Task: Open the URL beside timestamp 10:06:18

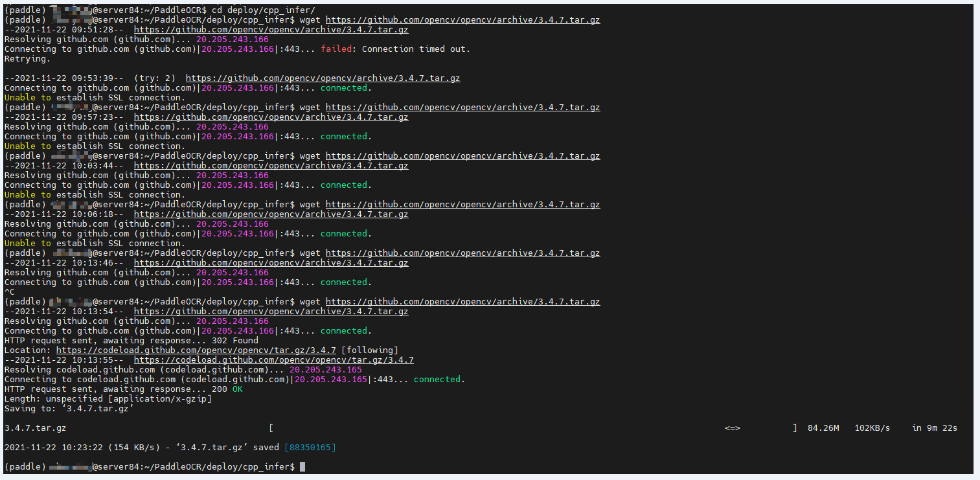Action: 271,214
